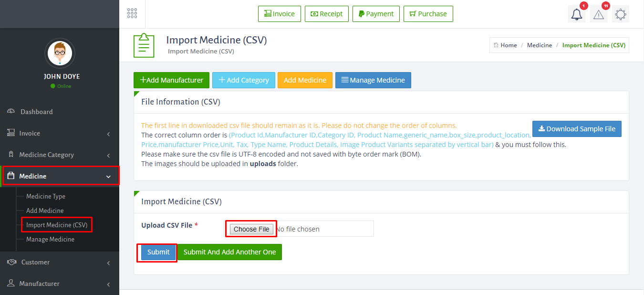
Task: Expand the Manufacturer sidebar menu
Action: click(60, 284)
